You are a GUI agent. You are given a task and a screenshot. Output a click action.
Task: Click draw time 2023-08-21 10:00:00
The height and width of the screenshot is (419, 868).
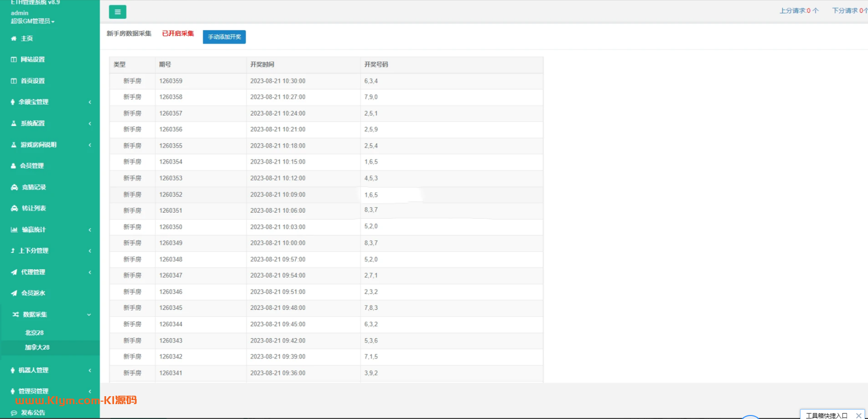click(278, 243)
